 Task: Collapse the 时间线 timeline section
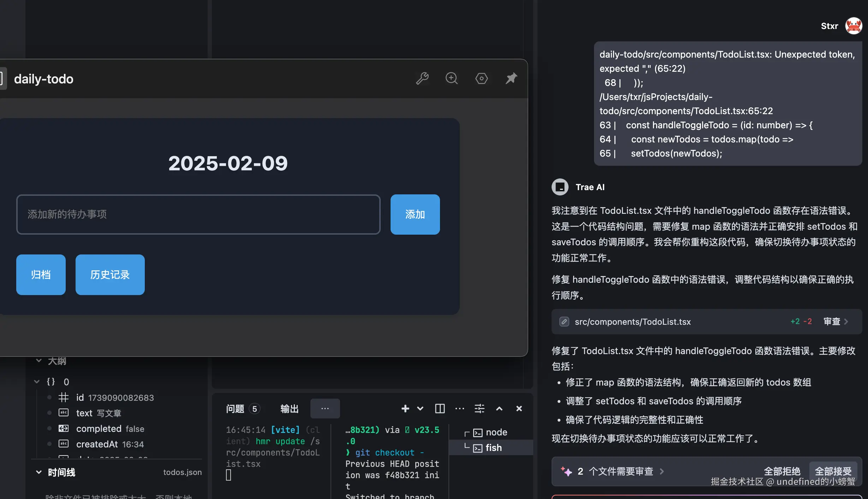click(39, 472)
